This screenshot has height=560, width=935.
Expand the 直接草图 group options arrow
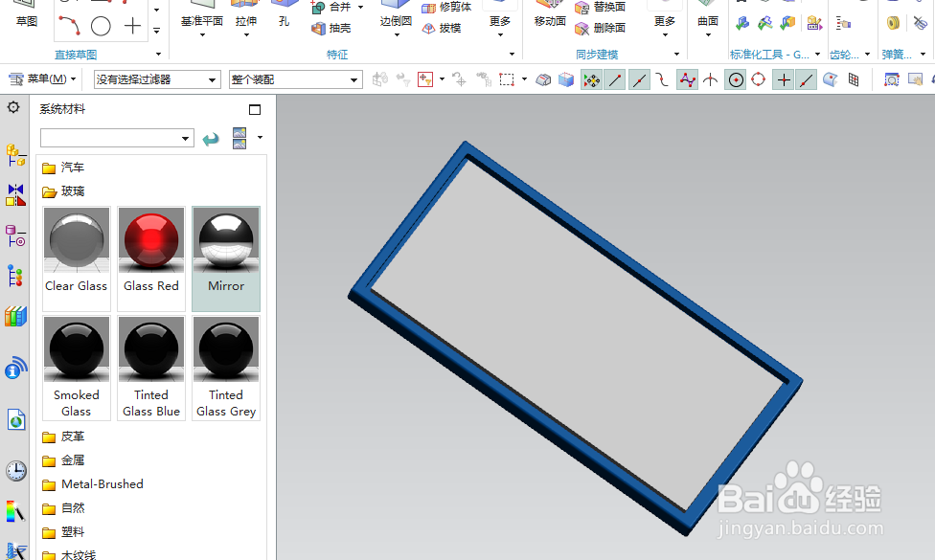[159, 55]
